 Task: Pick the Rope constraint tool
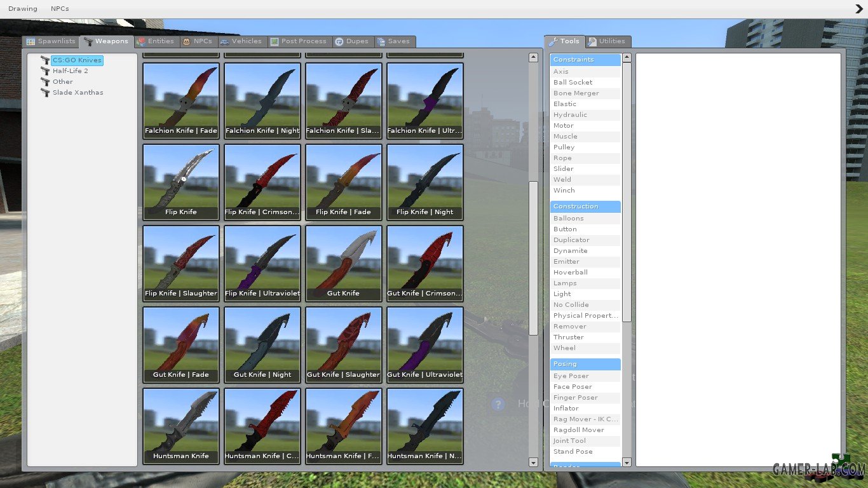(x=585, y=158)
